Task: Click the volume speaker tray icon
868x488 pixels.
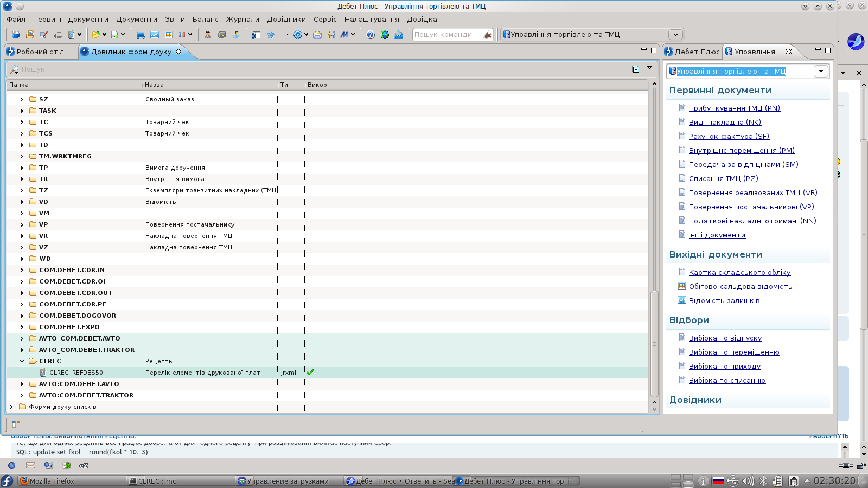Action: click(x=748, y=481)
